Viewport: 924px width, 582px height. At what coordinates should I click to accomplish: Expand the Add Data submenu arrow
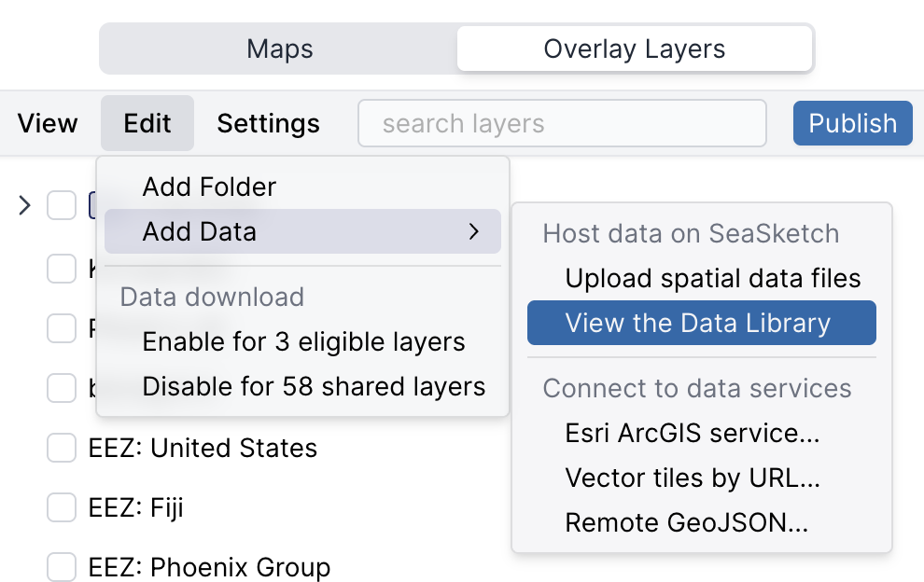[474, 231]
